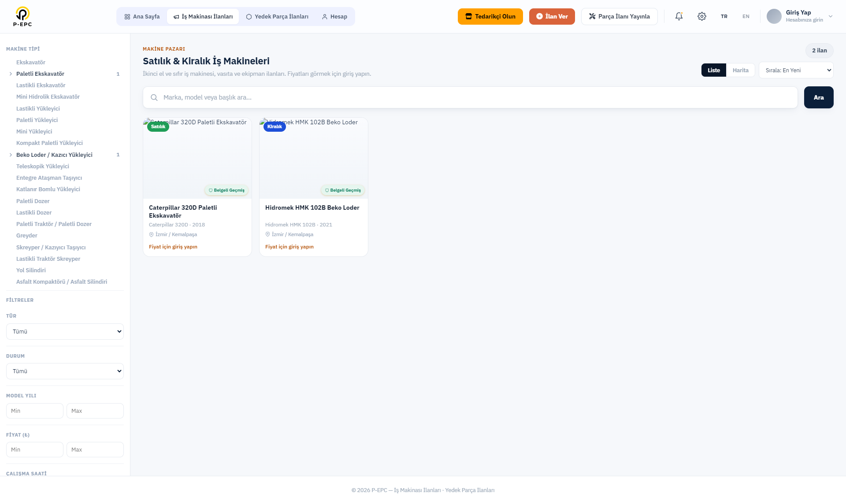846x504 pixels.
Task: Open the Caterpillar 320D listing image
Action: (x=197, y=159)
